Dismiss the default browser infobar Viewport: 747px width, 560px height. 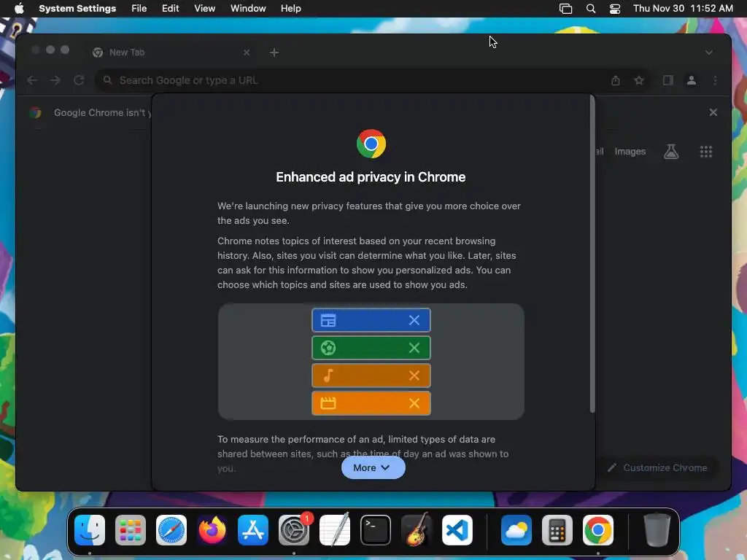pos(713,112)
